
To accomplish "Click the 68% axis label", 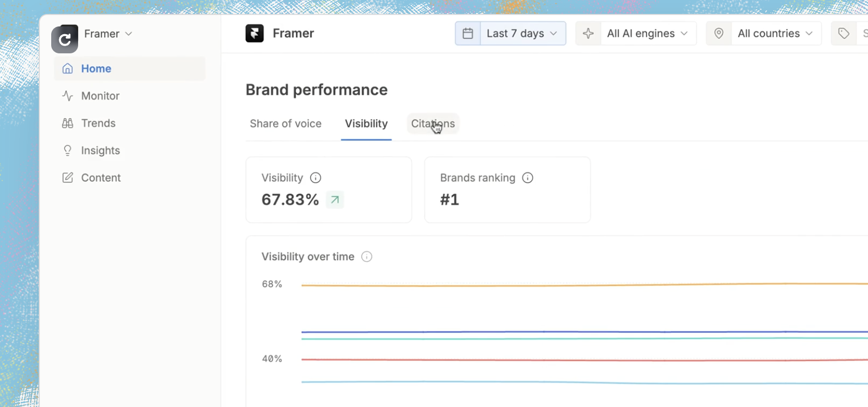I will (x=272, y=284).
